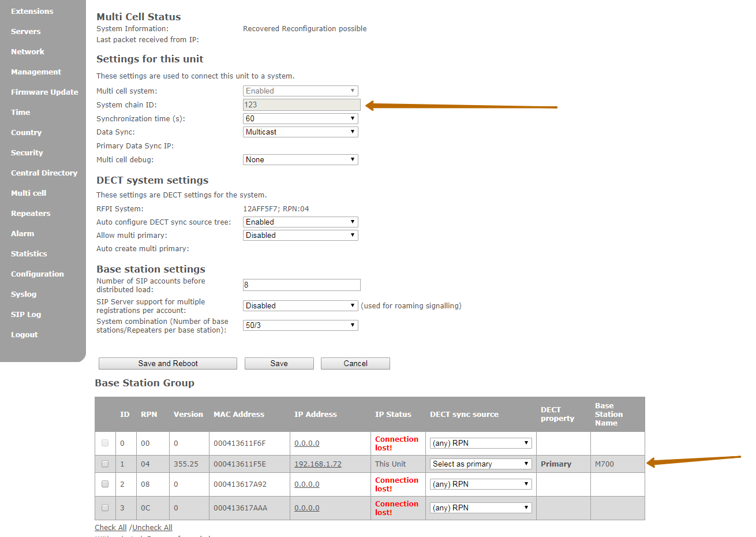Open Firmware Update page
Image resolution: width=756 pixels, height=537 pixels.
pos(44,92)
